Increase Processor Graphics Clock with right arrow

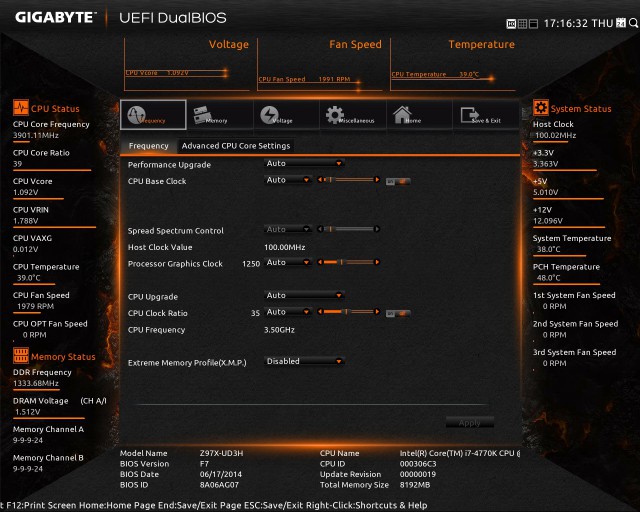[x=377, y=262]
